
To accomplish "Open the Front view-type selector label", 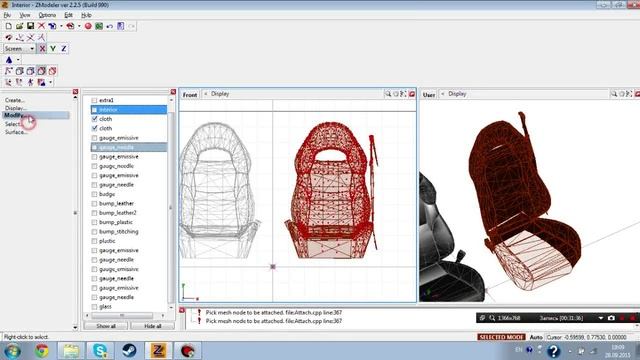I will point(190,95).
